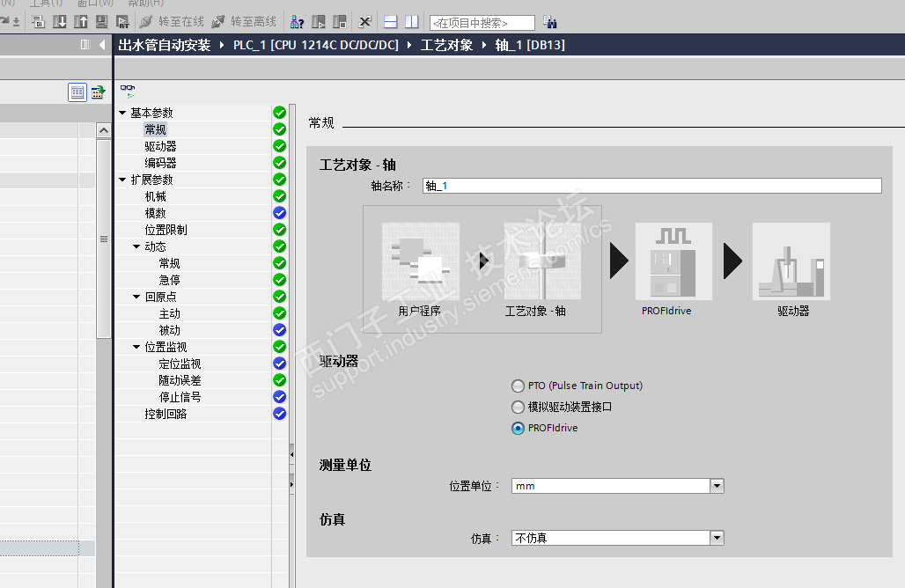Click the green-arrow table icon in the left panel
The image size is (905, 588).
pyautogui.click(x=98, y=92)
